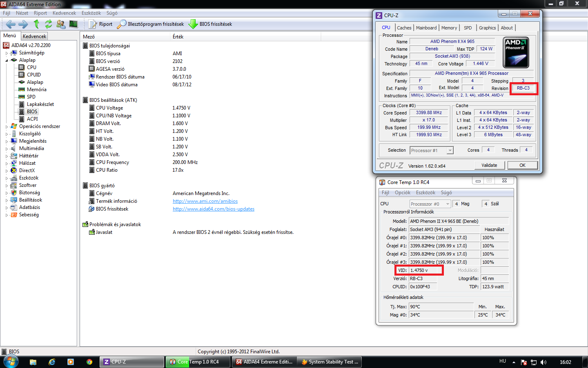
Task: Click the OK button in CPU-Z
Action: [x=523, y=165]
